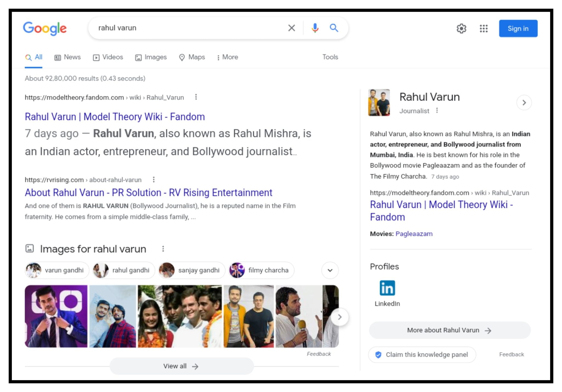The height and width of the screenshot is (392, 562).
Task: Clear the search box with the X icon
Action: (291, 28)
